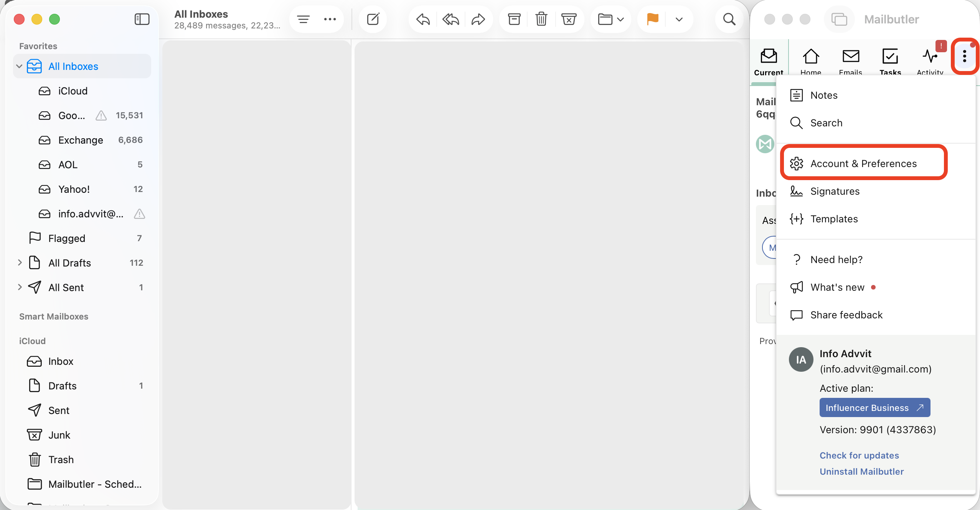The width and height of the screenshot is (980, 510).
Task: Select the AOL inbox
Action: 82,164
